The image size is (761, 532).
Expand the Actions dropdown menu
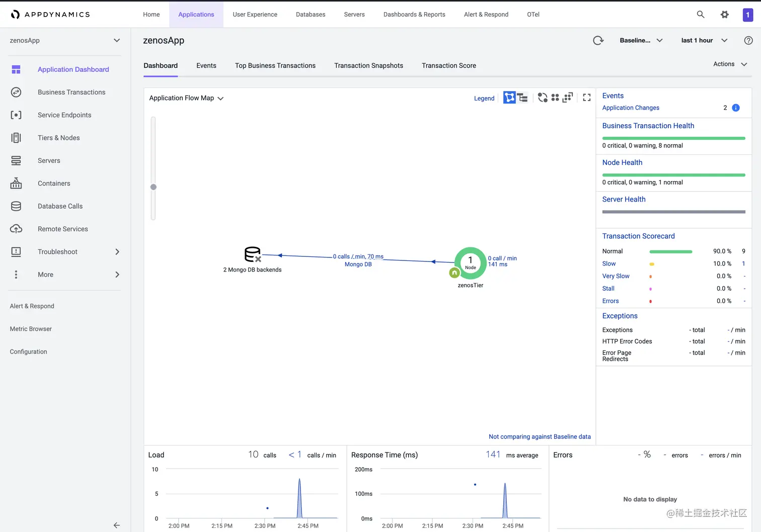730,64
